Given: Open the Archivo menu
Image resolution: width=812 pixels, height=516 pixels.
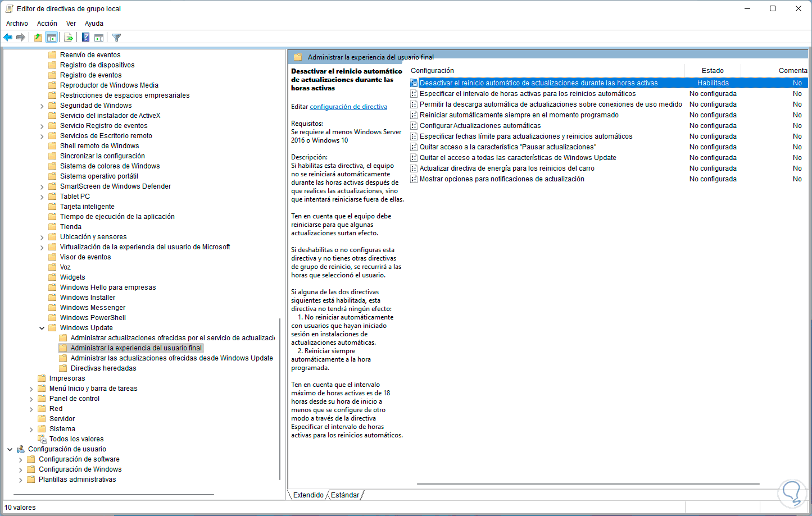Looking at the screenshot, I should [x=17, y=24].
